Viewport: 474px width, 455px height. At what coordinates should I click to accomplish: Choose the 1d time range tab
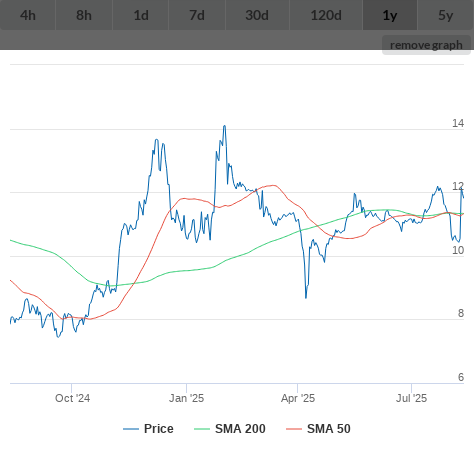141,15
